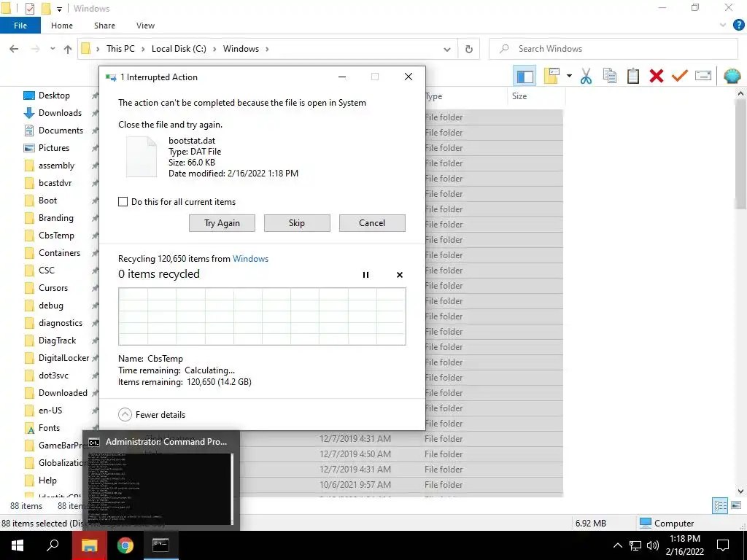Switch to details view icon

720,506
